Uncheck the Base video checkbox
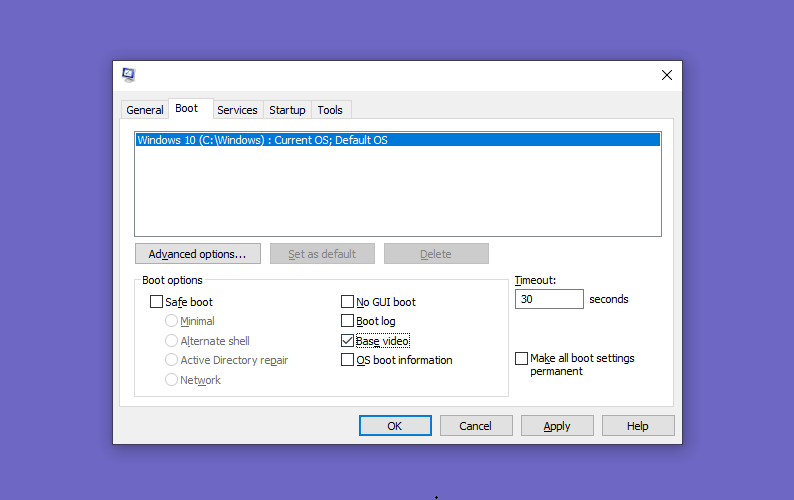794x500 pixels. [347, 340]
